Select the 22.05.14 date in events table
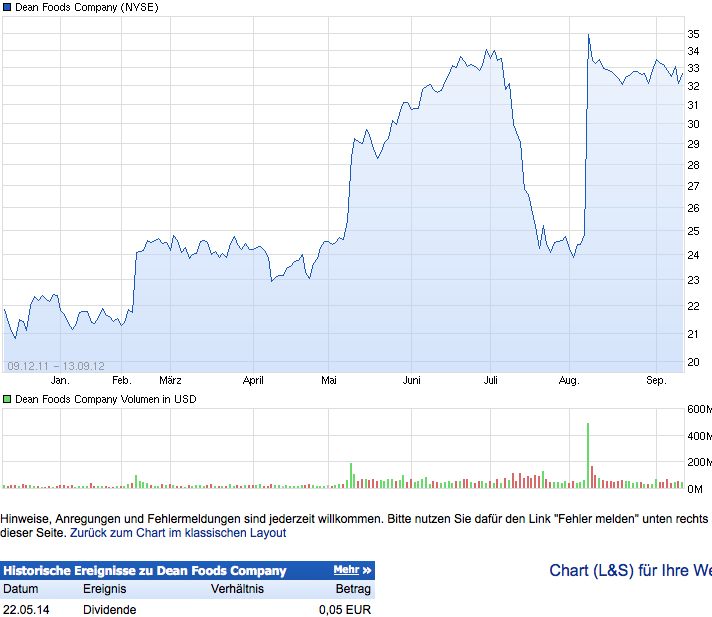 (x=26, y=609)
